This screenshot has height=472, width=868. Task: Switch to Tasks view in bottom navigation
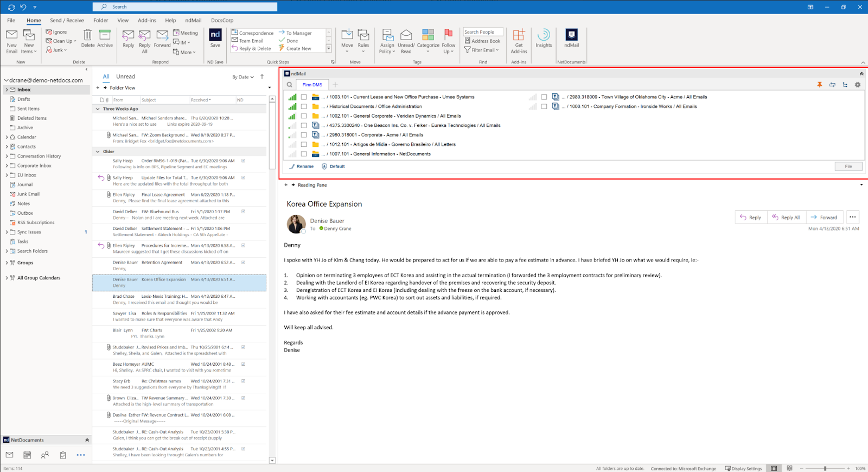[x=63, y=455]
